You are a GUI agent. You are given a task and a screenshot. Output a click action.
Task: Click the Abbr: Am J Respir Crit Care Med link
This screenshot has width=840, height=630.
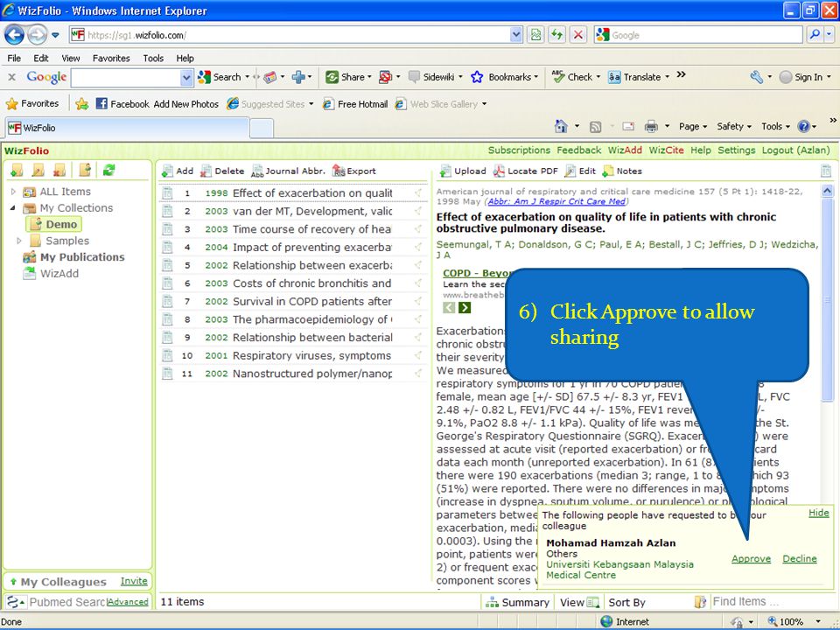[x=556, y=201]
